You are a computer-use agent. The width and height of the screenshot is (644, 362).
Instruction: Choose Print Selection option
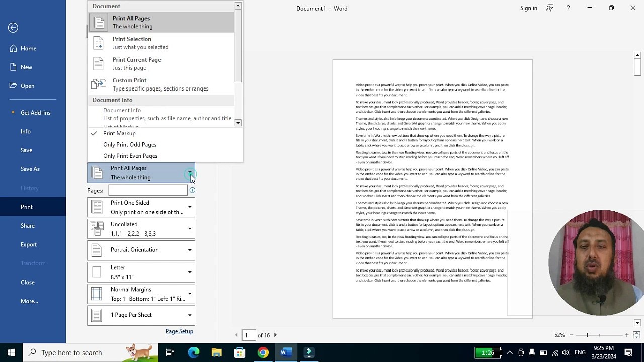click(x=161, y=43)
